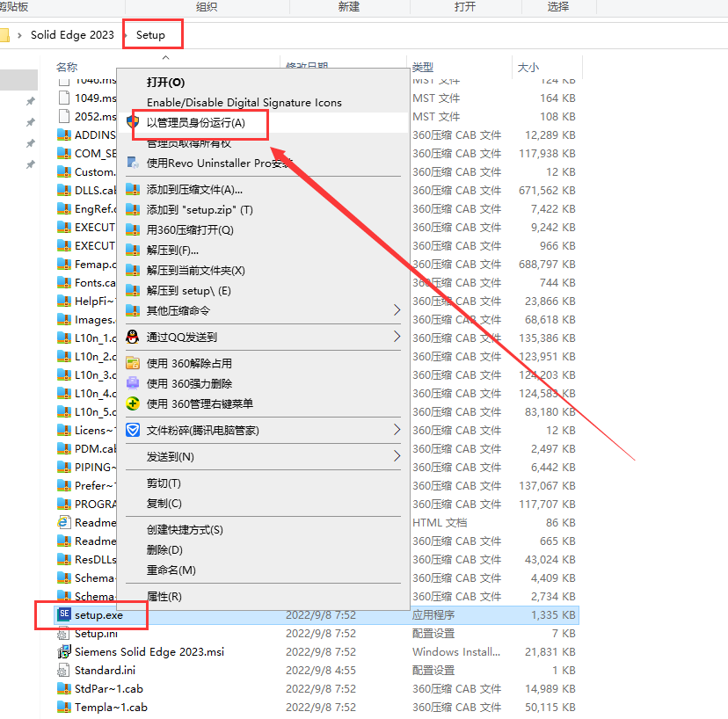Image resolution: width=728 pixels, height=719 pixels.
Task: Click the Revo Uninstaller Pro icon
Action: 133,163
